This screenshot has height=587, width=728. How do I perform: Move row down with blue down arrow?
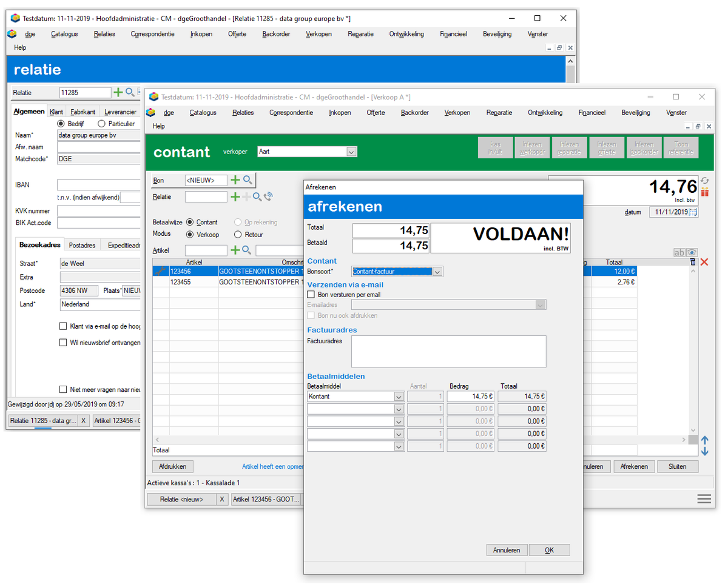(705, 451)
